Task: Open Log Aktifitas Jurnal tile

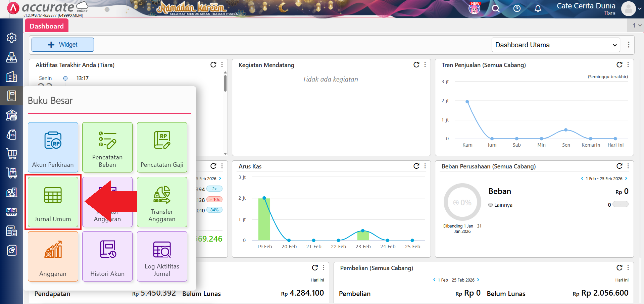Action: 162,256
